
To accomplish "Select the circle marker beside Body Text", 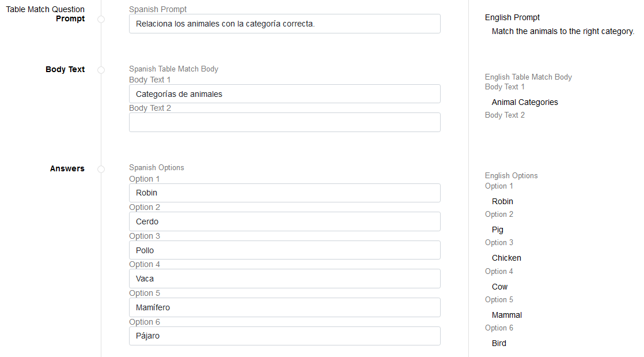I will coord(101,70).
